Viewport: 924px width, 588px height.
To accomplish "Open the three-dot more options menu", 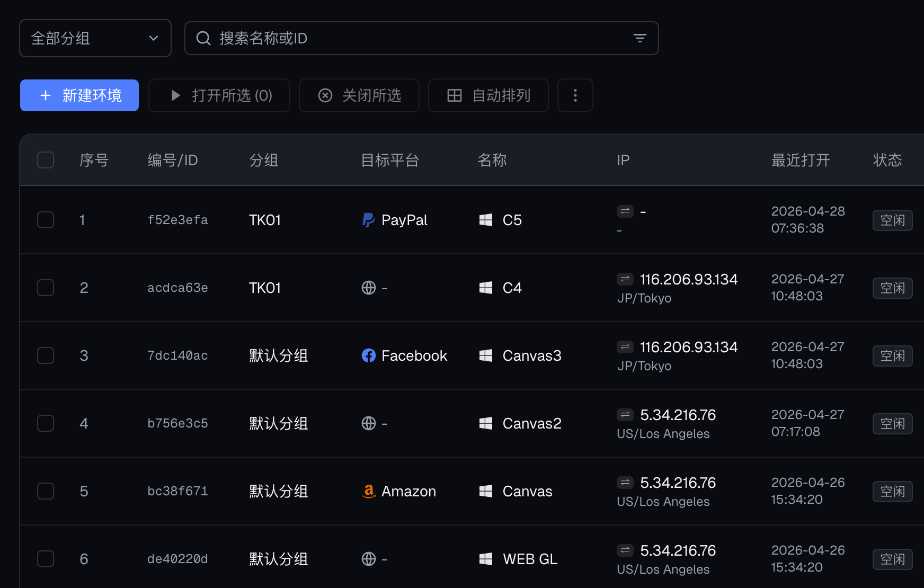I will (x=575, y=95).
